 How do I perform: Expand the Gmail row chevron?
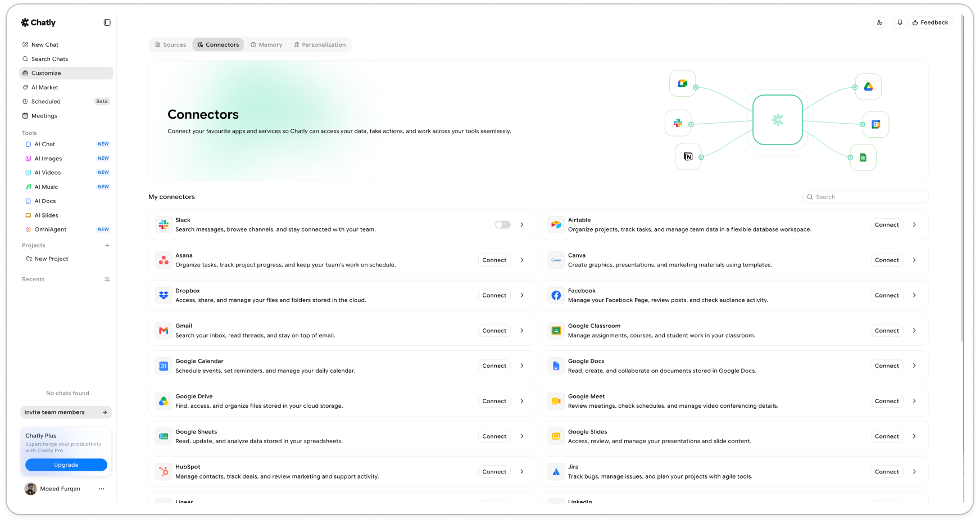(521, 331)
